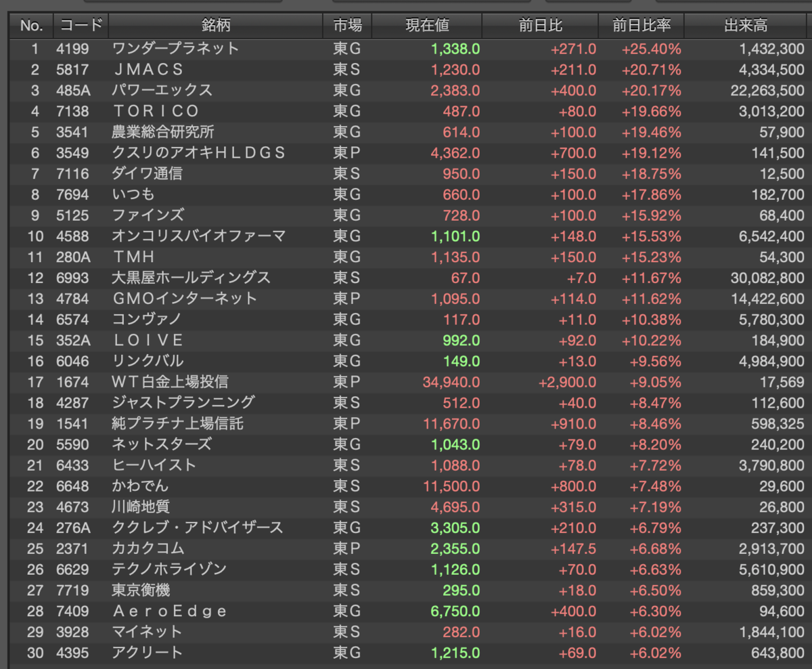Click volume value 14,422,600
Viewport: 812px width, 669px height.
point(767,299)
